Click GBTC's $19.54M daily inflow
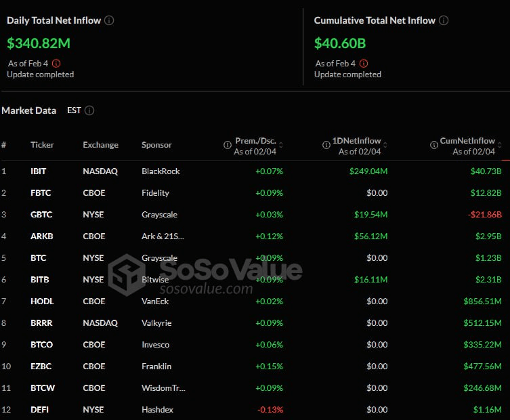The image size is (510, 420). coord(370,215)
